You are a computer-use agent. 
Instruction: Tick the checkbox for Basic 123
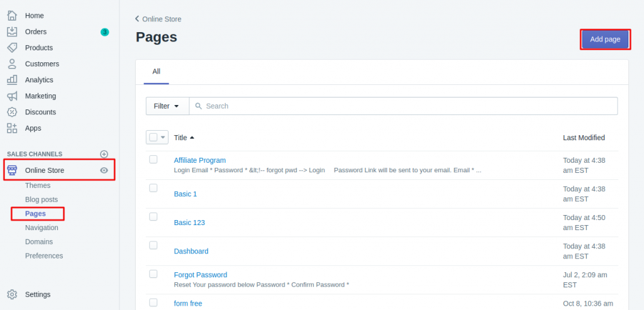pos(153,216)
